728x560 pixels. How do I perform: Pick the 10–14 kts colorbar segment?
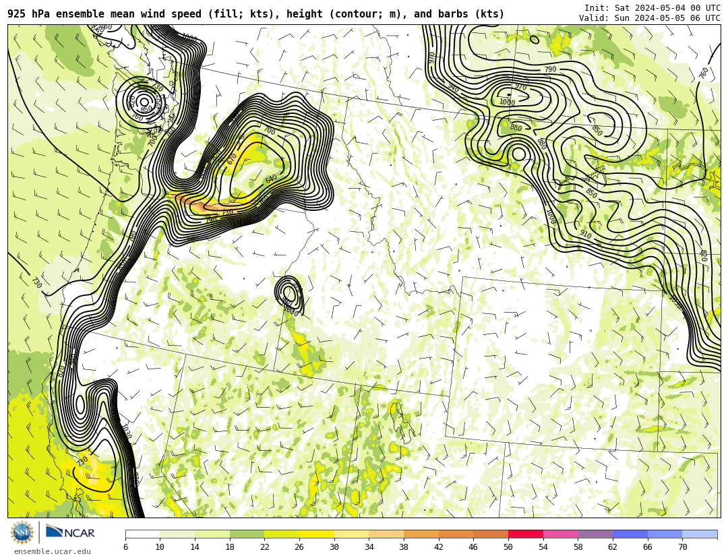tap(177, 534)
